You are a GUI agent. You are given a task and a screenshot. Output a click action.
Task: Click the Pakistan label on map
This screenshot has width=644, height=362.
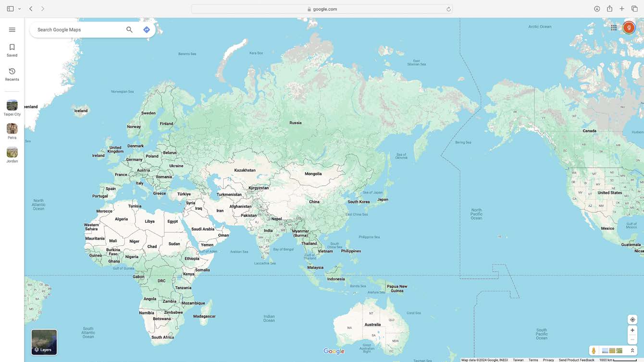248,216
